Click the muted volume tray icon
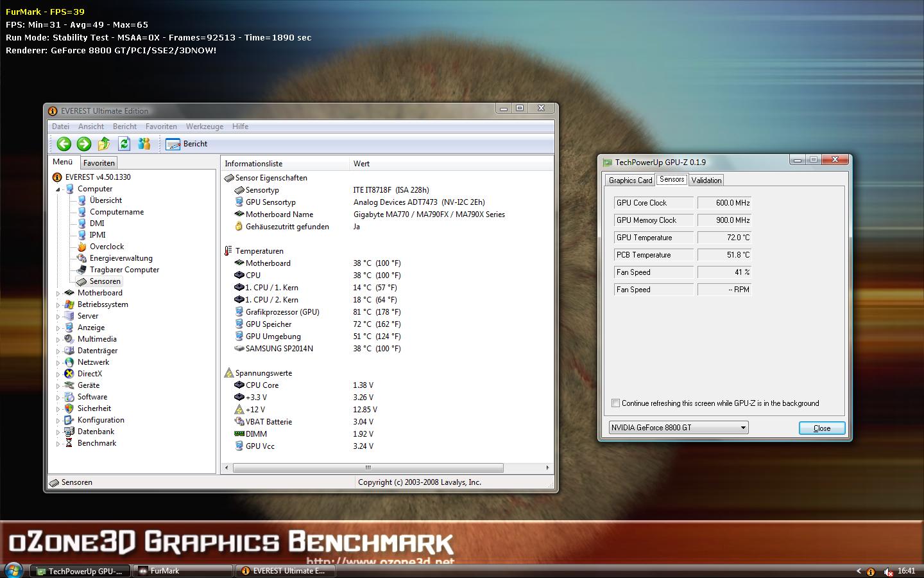 pyautogui.click(x=889, y=572)
